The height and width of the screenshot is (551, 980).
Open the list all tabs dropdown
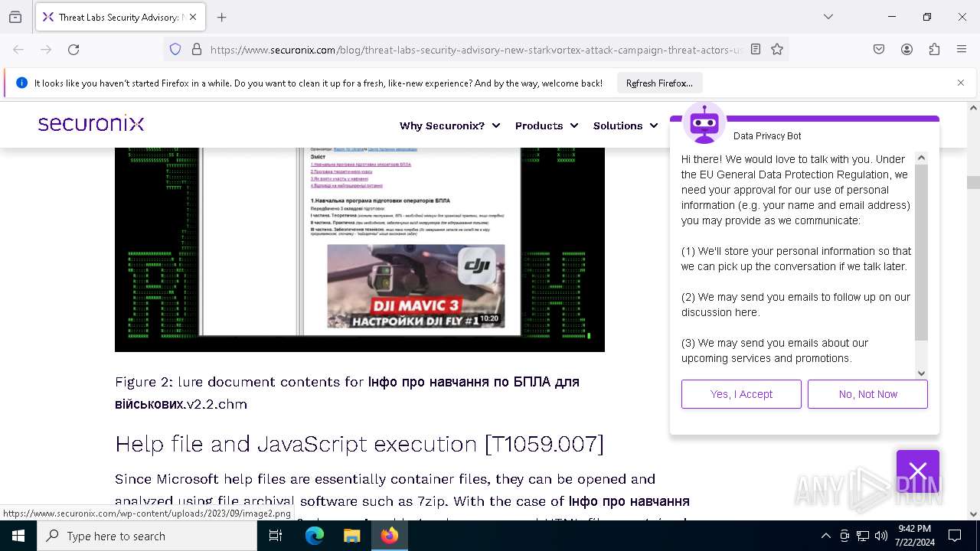coord(828,17)
